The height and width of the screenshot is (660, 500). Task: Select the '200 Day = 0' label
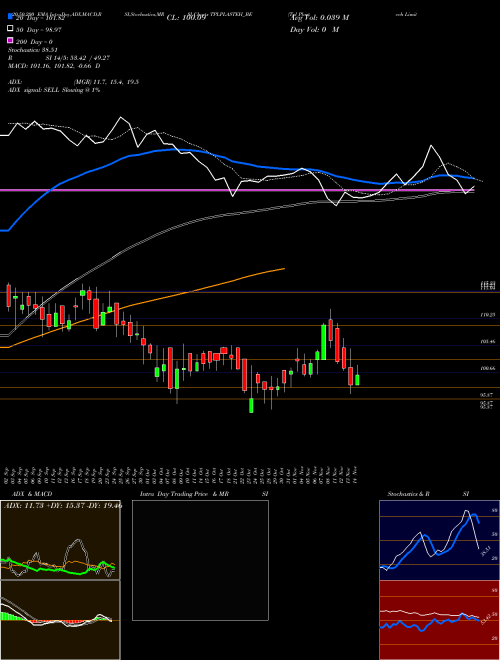click(x=35, y=42)
